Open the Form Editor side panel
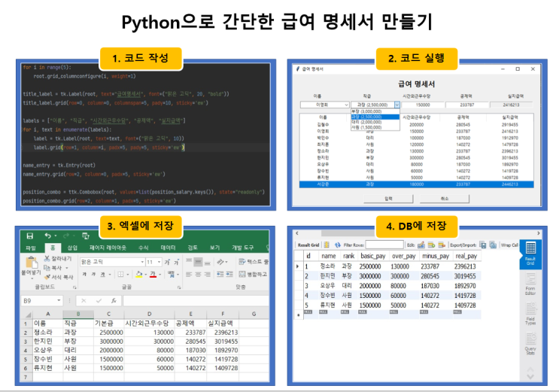 pyautogui.click(x=530, y=284)
